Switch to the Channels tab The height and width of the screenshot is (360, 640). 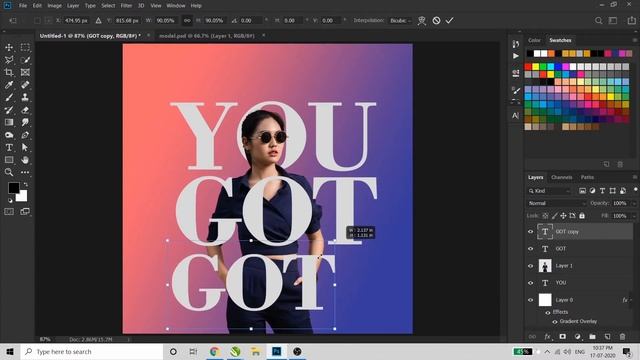click(x=562, y=177)
